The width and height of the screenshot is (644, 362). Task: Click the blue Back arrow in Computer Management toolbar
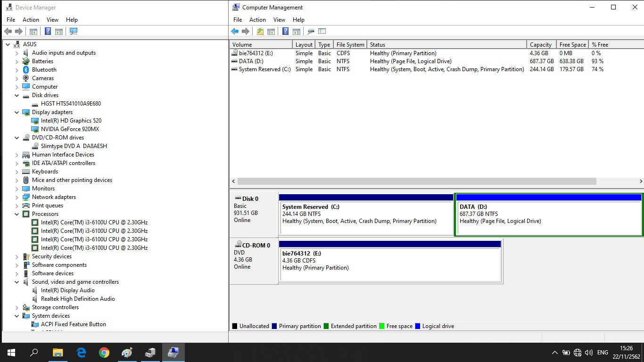(235, 32)
